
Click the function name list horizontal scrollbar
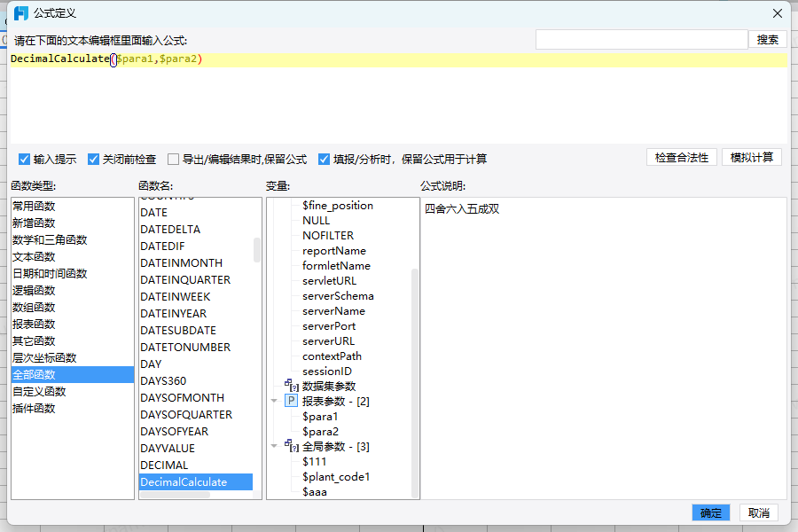click(x=175, y=495)
